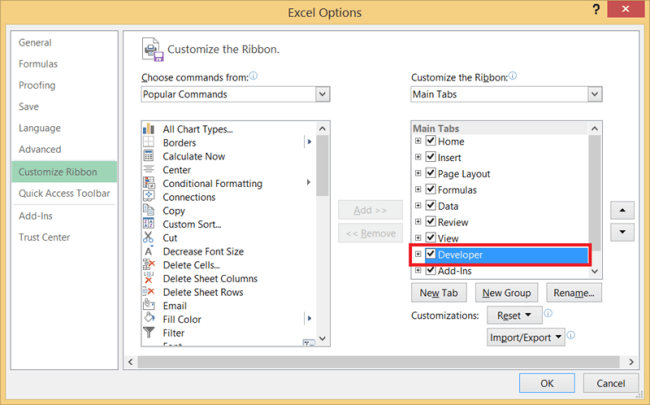Open the Trust Center category
The image size is (650, 405).
(44, 237)
